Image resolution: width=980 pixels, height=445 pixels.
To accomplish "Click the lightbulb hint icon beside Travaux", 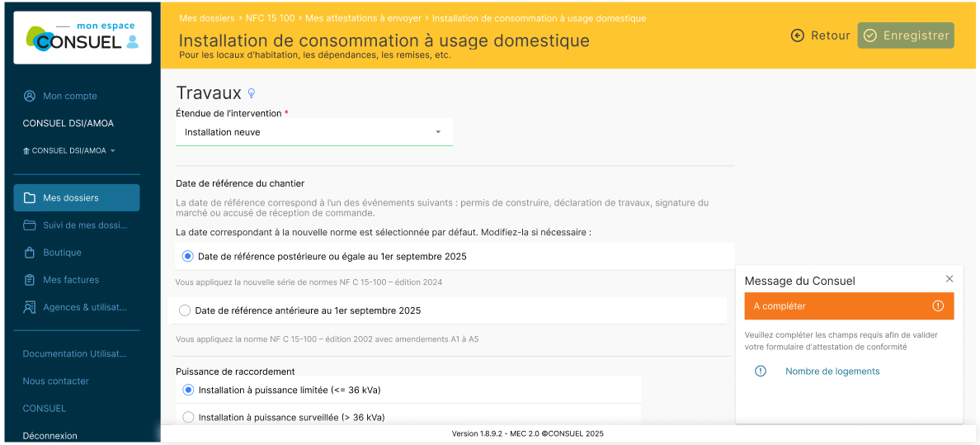I will click(252, 93).
